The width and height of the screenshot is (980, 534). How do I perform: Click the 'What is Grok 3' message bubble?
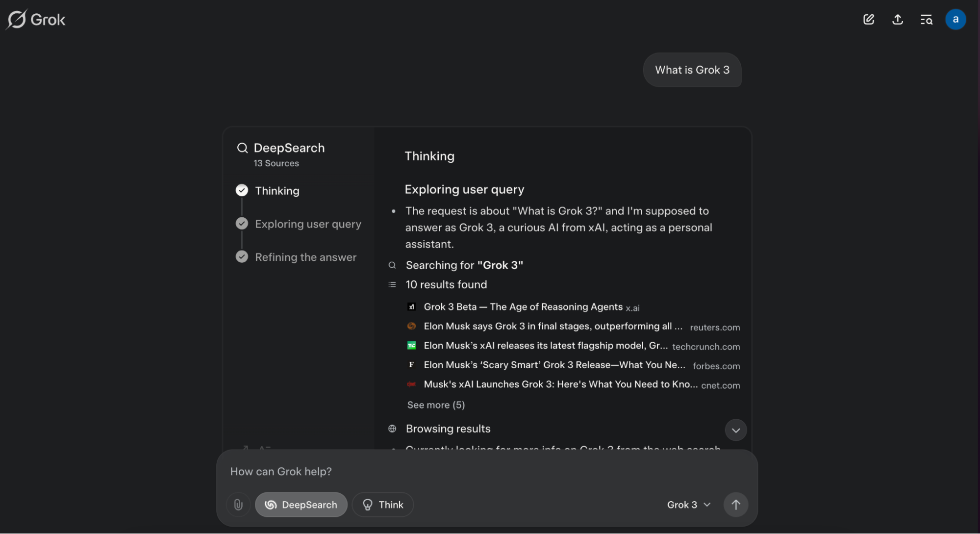click(692, 70)
